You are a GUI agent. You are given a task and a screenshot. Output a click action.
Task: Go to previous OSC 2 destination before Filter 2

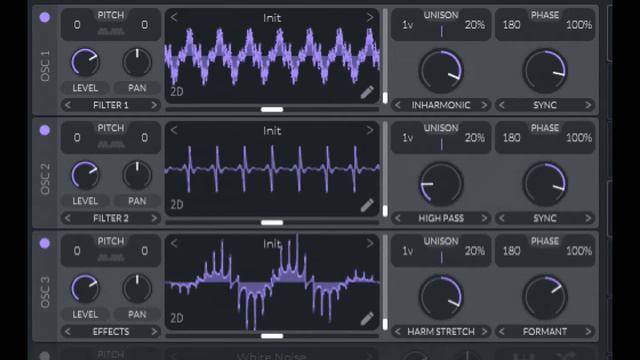(68, 218)
